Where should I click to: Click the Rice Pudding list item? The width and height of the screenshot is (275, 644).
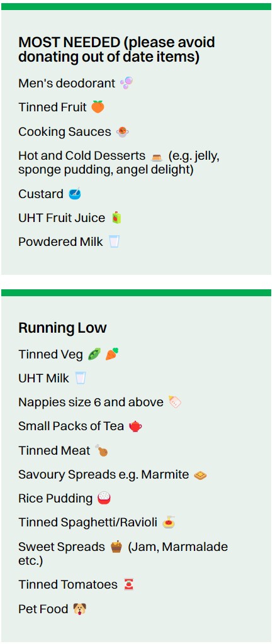click(x=65, y=499)
